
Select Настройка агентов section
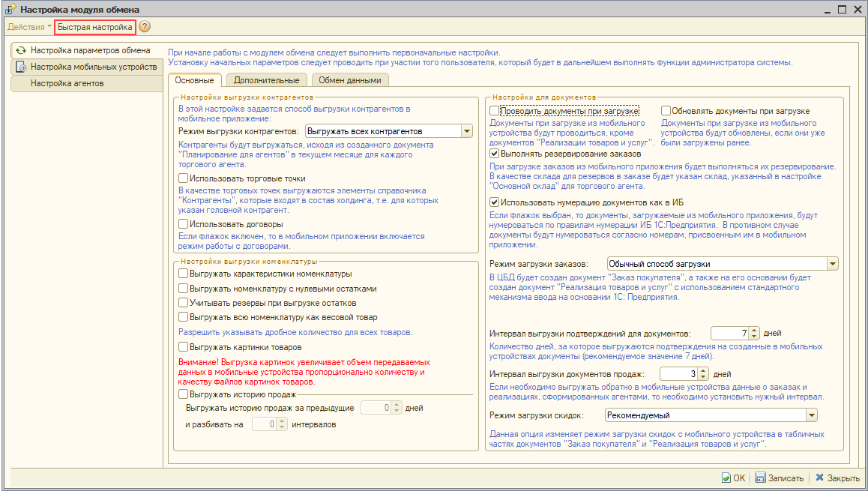click(87, 84)
